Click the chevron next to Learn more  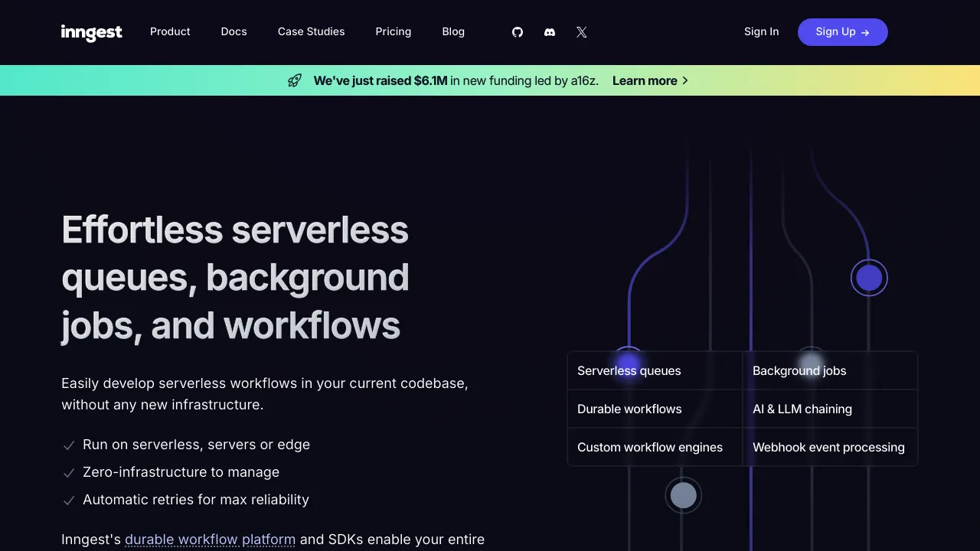[x=685, y=80]
